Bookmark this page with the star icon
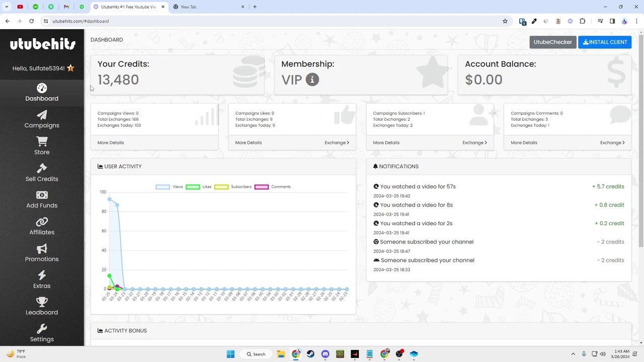This screenshot has width=644, height=362. (x=505, y=21)
